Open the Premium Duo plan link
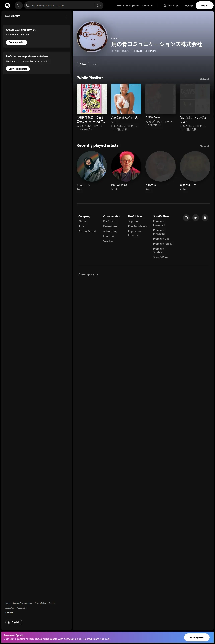 click(161, 239)
